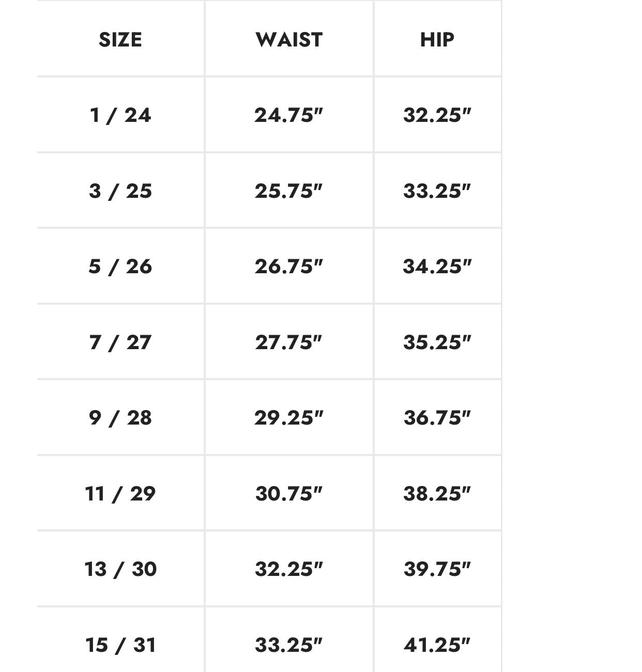Select the 15 / 31 size cell
The width and height of the screenshot is (642, 672).
tap(120, 645)
